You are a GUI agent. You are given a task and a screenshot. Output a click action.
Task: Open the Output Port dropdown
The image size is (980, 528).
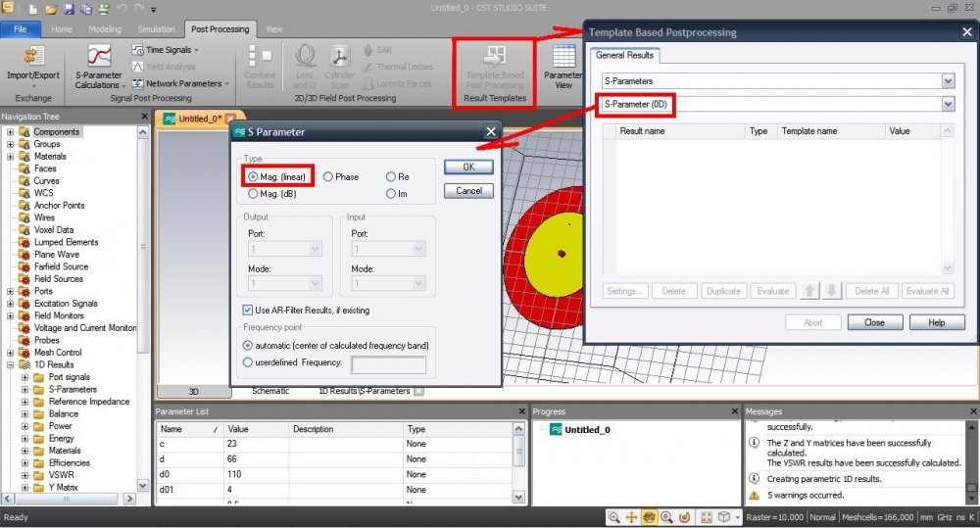[x=285, y=250]
